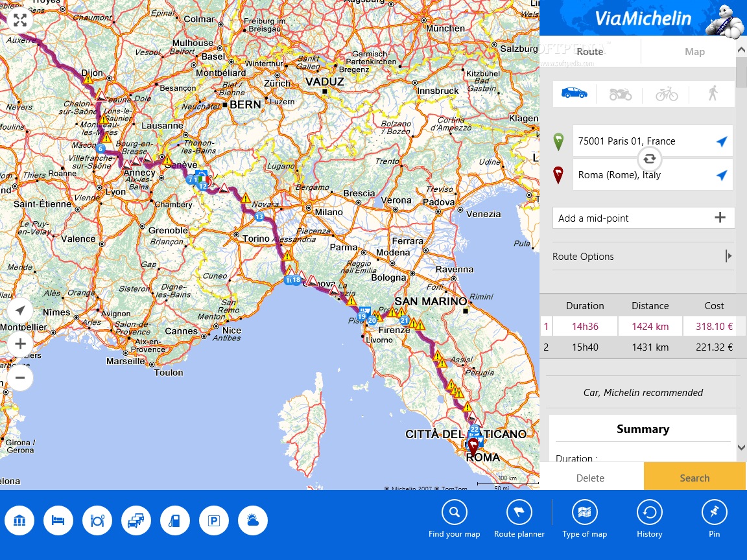
Task: Zoom out with the minus button
Action: (x=20, y=378)
